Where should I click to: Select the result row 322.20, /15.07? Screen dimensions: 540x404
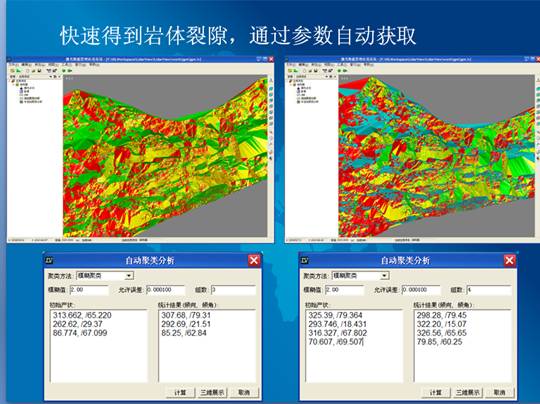tap(442, 324)
